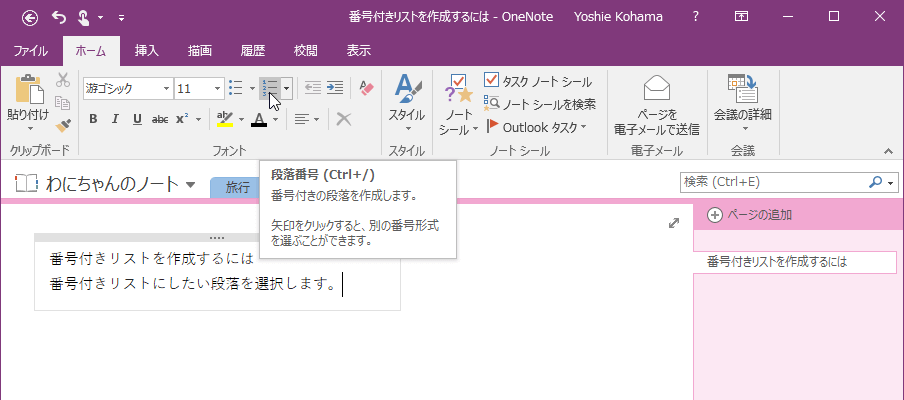Screen dimensions: 904x400
Task: Open Customize Quick Access Toolbar arrow
Action: pyautogui.click(x=121, y=18)
